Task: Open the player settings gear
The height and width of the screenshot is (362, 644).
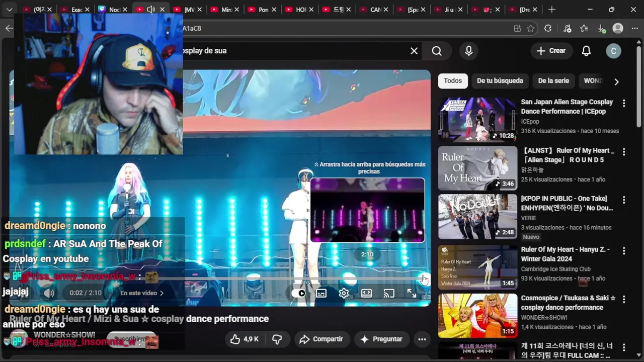Action: point(344,293)
